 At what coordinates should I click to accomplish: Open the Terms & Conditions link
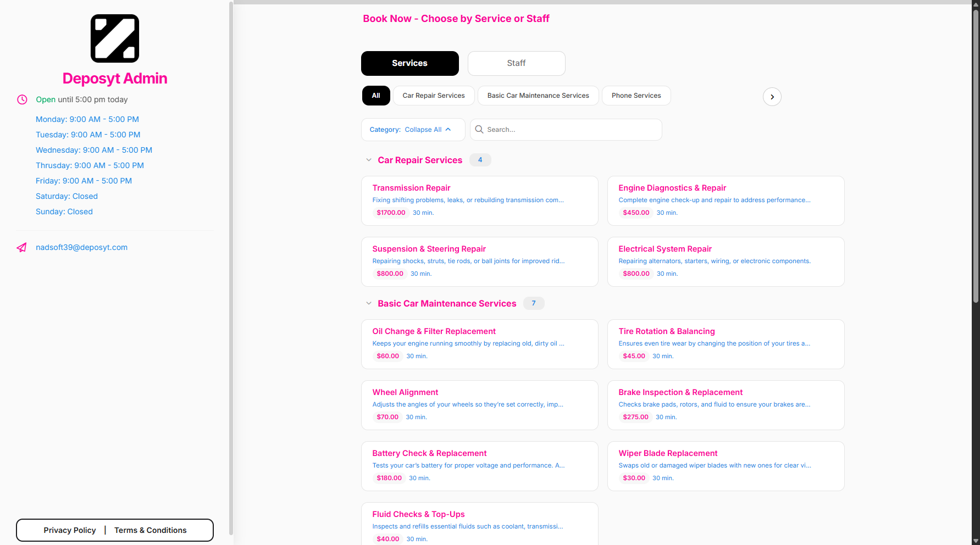[151, 530]
